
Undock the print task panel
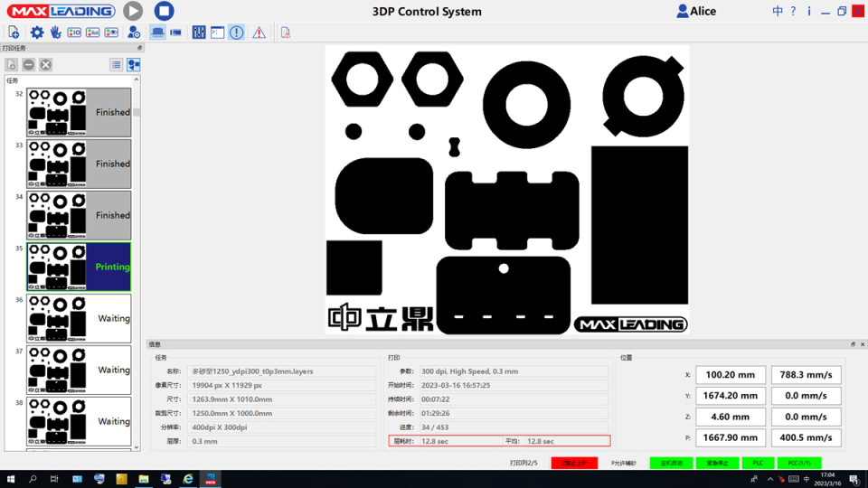[139, 48]
